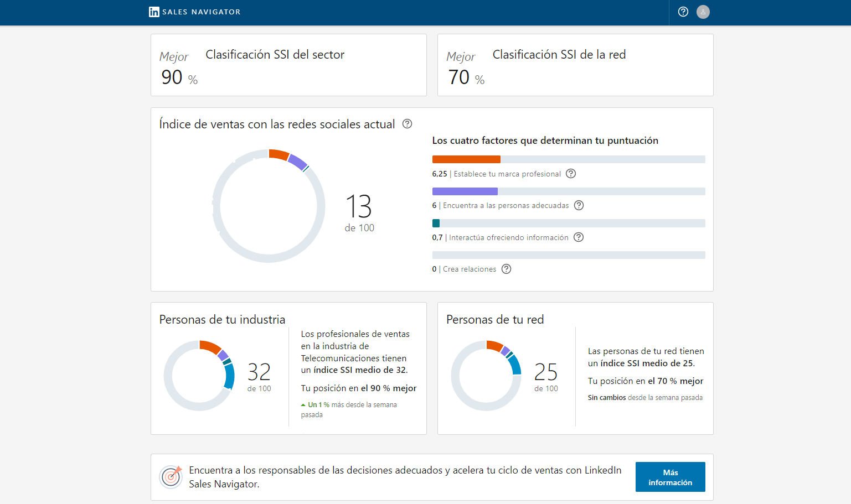The height and width of the screenshot is (504, 851).
Task: Click help icon next to Crea relaciones
Action: pyautogui.click(x=506, y=269)
